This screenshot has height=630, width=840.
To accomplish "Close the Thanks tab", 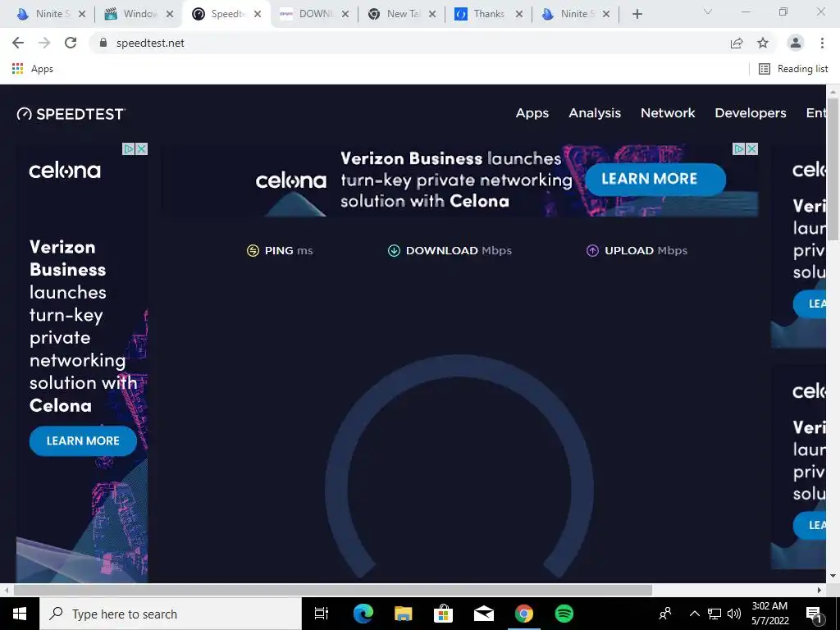I will click(x=519, y=14).
